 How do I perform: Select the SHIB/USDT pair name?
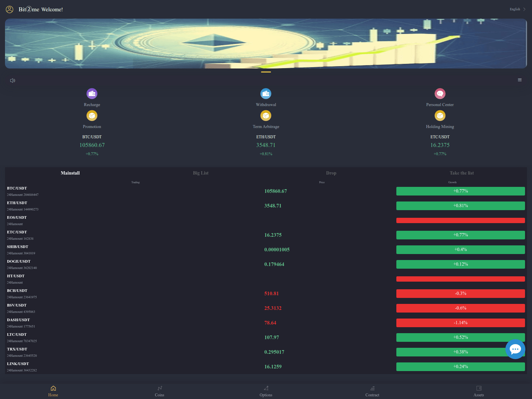pyautogui.click(x=18, y=247)
